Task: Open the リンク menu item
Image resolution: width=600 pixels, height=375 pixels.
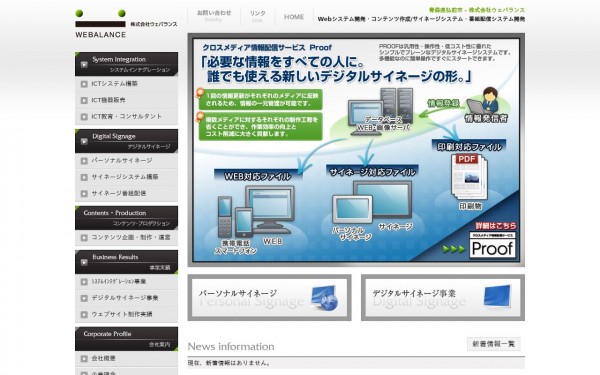Action: click(258, 16)
